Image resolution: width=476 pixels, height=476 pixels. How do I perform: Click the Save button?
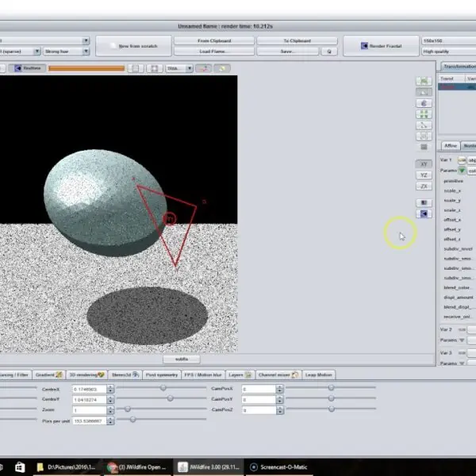tap(288, 52)
